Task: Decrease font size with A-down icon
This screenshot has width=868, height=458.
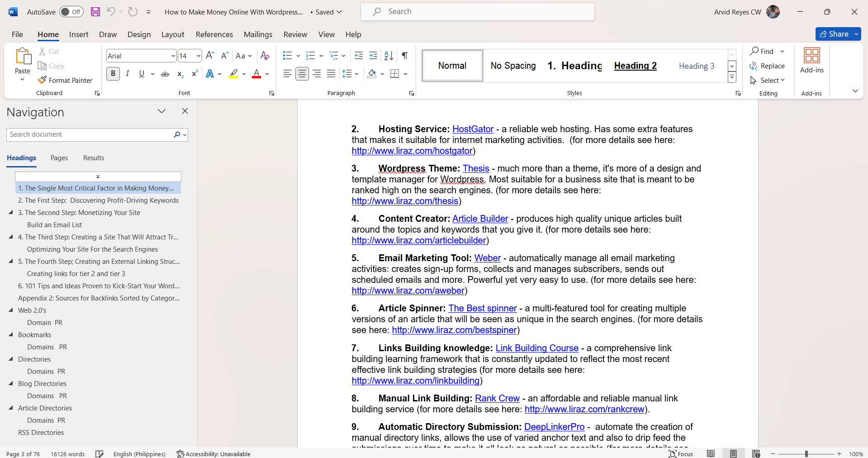Action: coord(224,55)
